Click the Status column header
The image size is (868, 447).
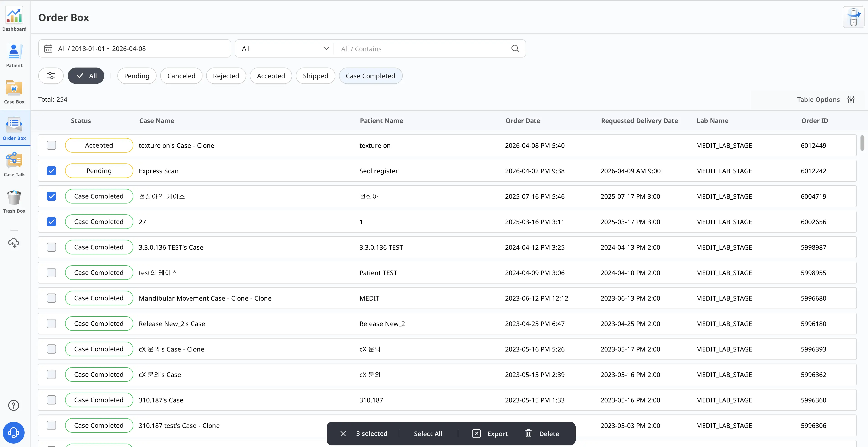pyautogui.click(x=81, y=121)
